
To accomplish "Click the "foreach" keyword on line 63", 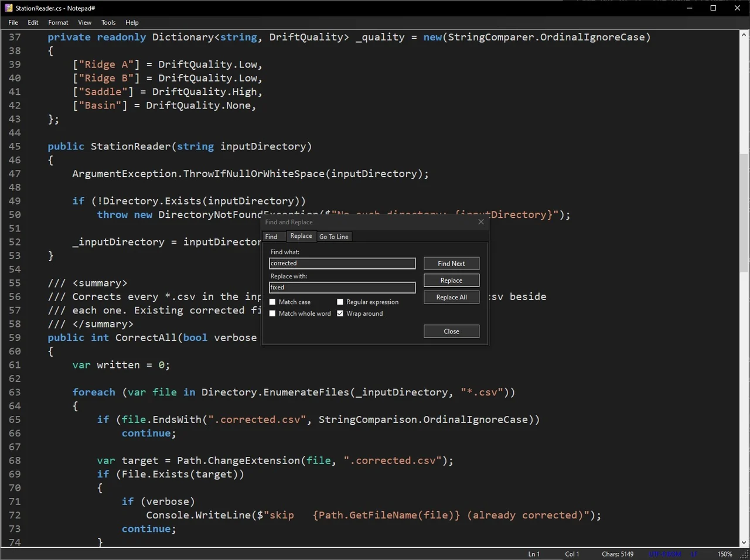I will [94, 392].
